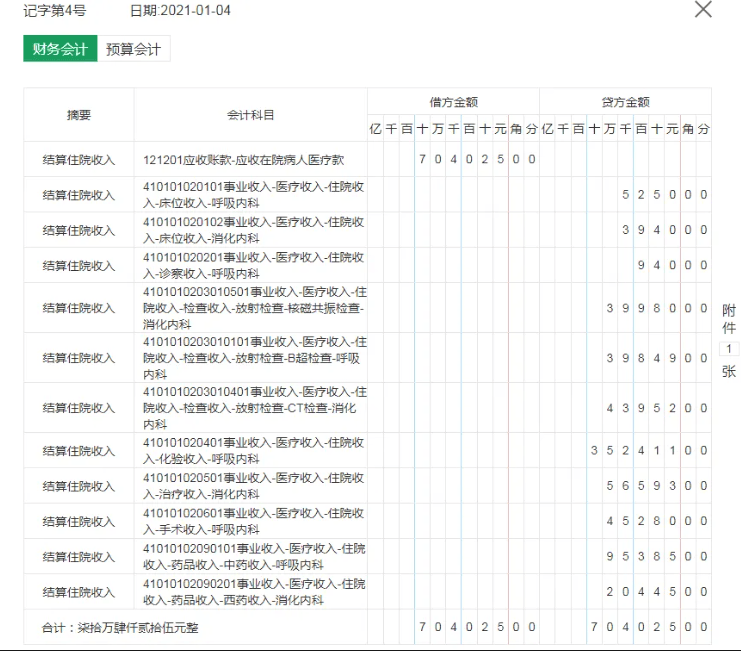The height and width of the screenshot is (655, 741).
Task: Select the B超检查-呼吸内科 account row
Action: [x=250, y=358]
